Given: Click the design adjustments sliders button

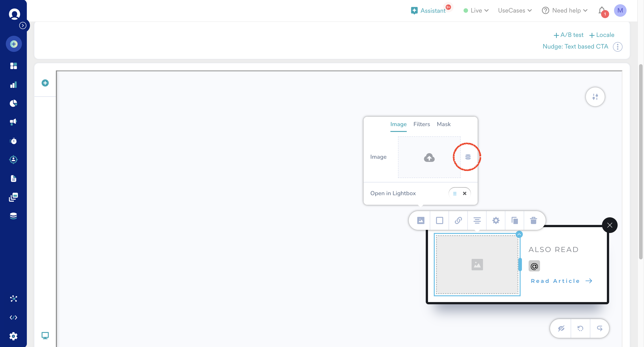Looking at the screenshot, I should [595, 97].
